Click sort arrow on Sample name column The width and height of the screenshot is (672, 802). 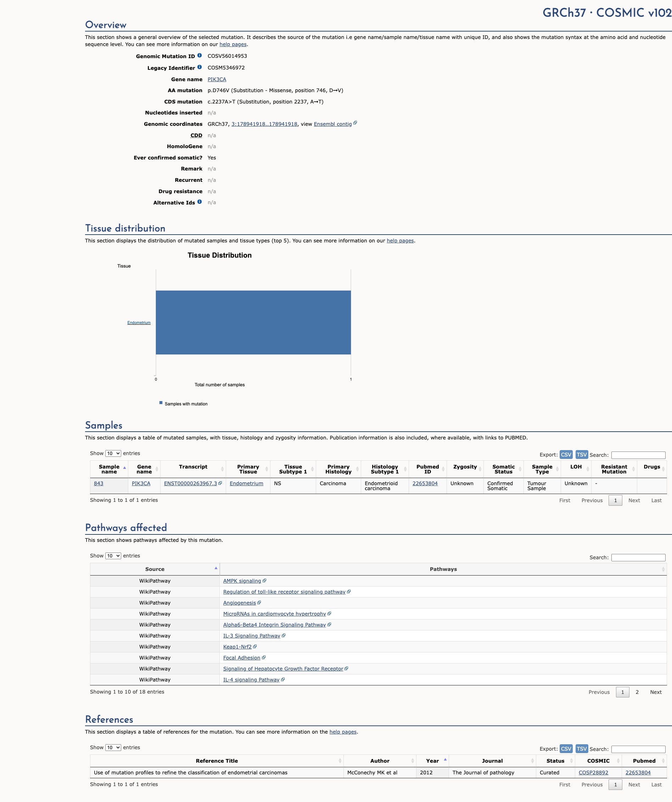[x=124, y=468]
